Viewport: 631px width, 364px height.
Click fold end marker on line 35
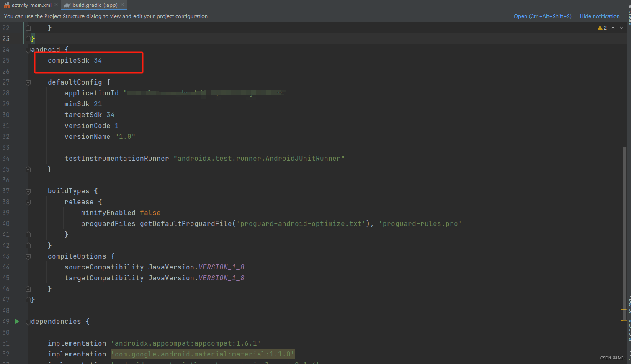pos(28,169)
